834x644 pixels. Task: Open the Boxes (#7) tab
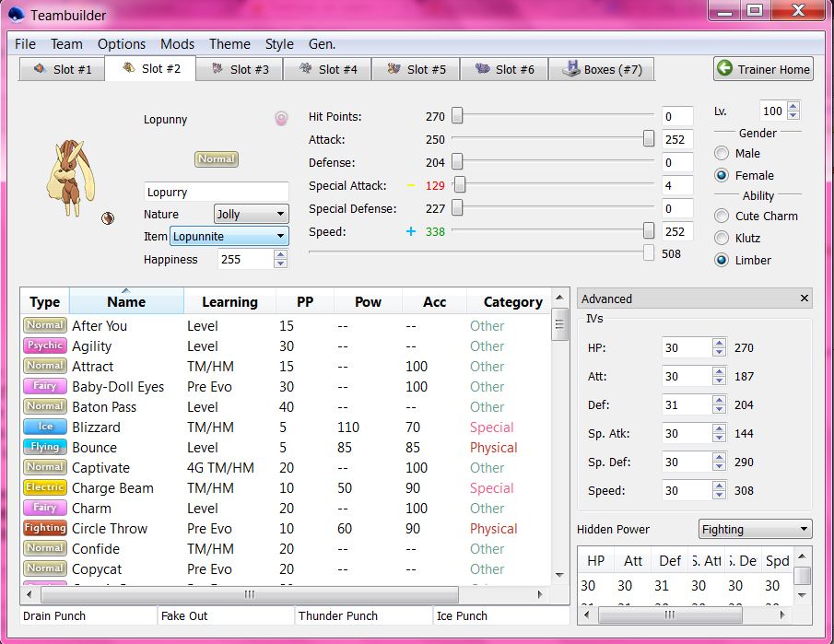(x=602, y=69)
